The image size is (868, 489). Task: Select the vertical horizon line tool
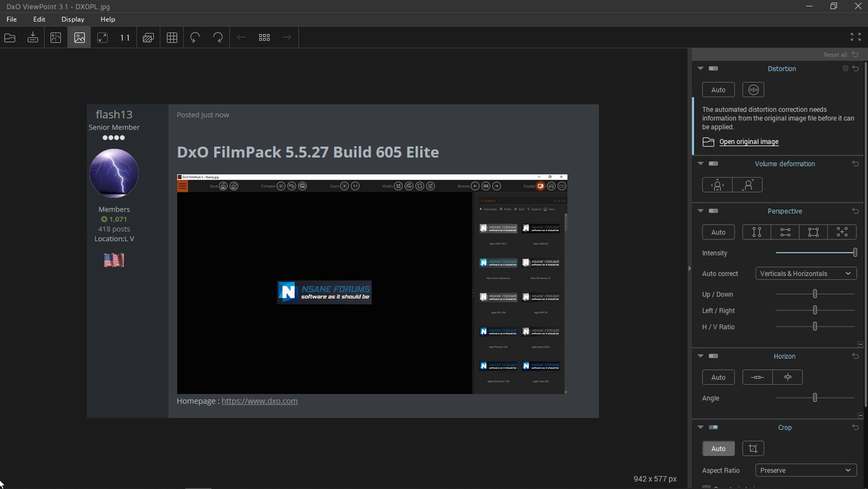pos(787,377)
